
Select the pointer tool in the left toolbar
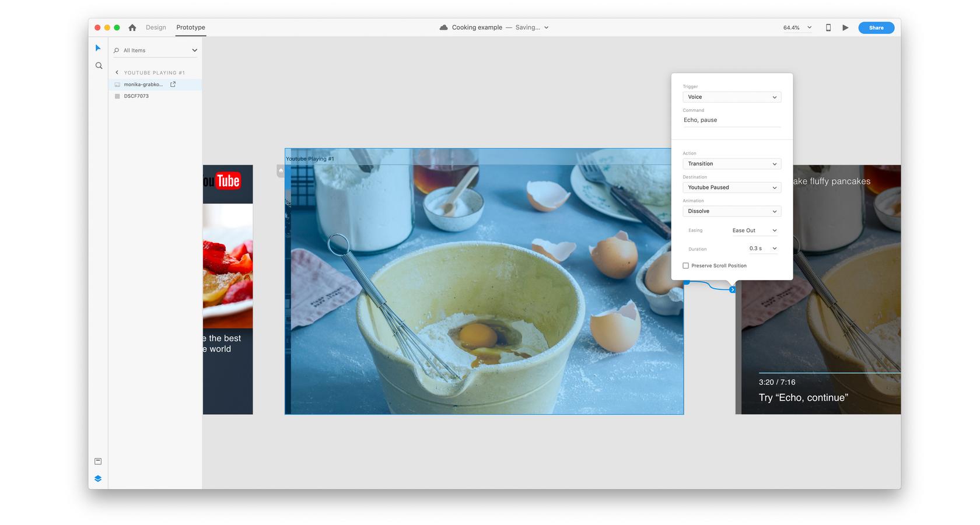click(98, 48)
